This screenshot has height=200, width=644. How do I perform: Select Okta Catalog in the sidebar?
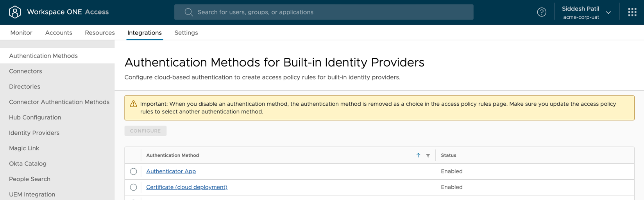[28, 164]
